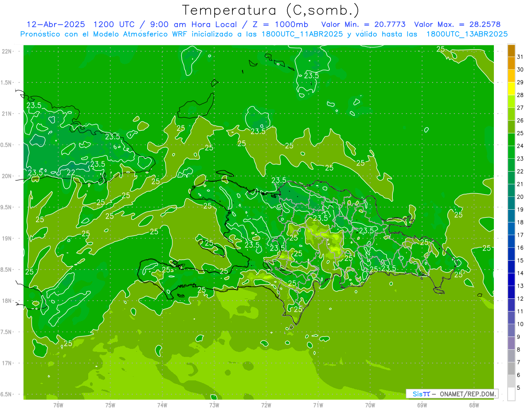Select initialization stamp "1800UTC_11ABR2025"
532x411 pixels.
pos(302,34)
